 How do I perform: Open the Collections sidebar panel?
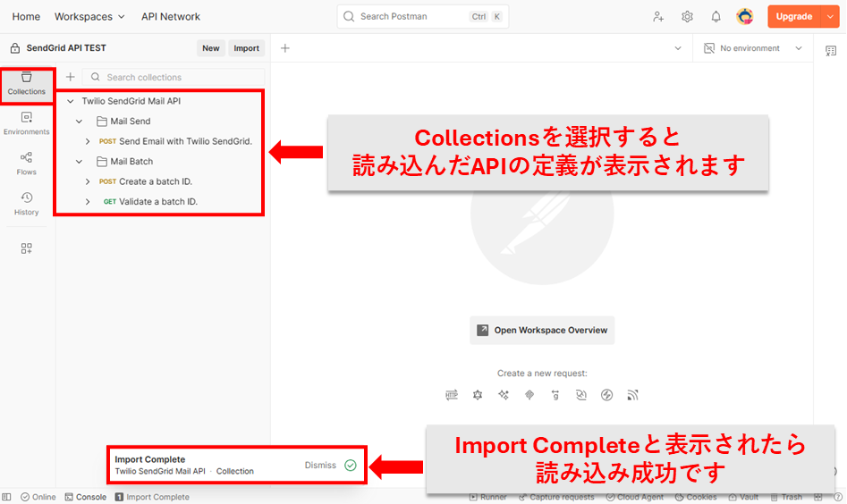[x=26, y=83]
